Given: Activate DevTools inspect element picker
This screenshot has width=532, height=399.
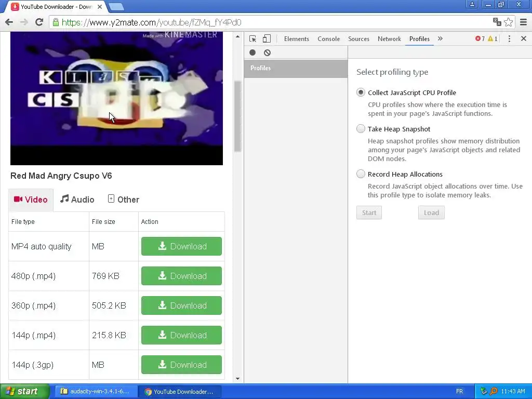Looking at the screenshot, I should tap(252, 38).
